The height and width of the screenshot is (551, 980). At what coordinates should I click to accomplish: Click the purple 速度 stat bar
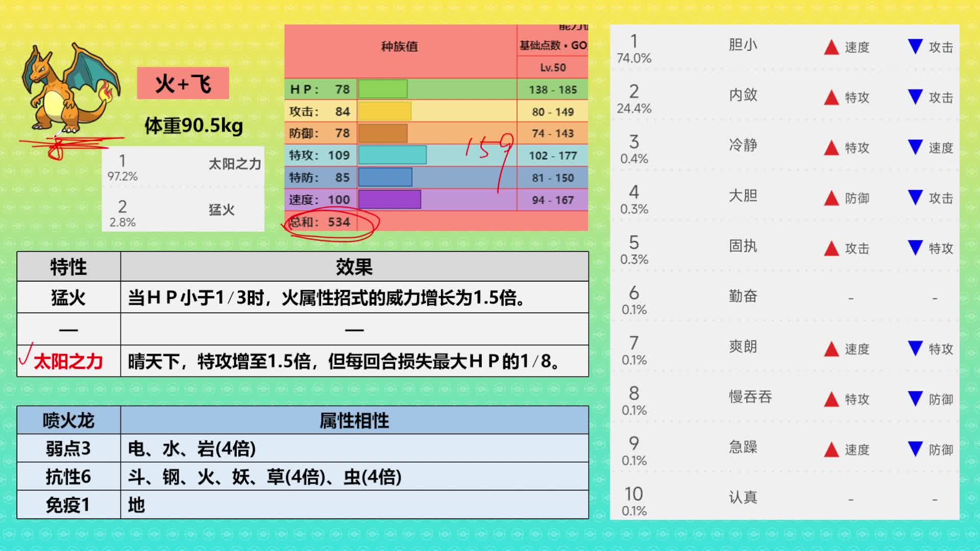[389, 199]
